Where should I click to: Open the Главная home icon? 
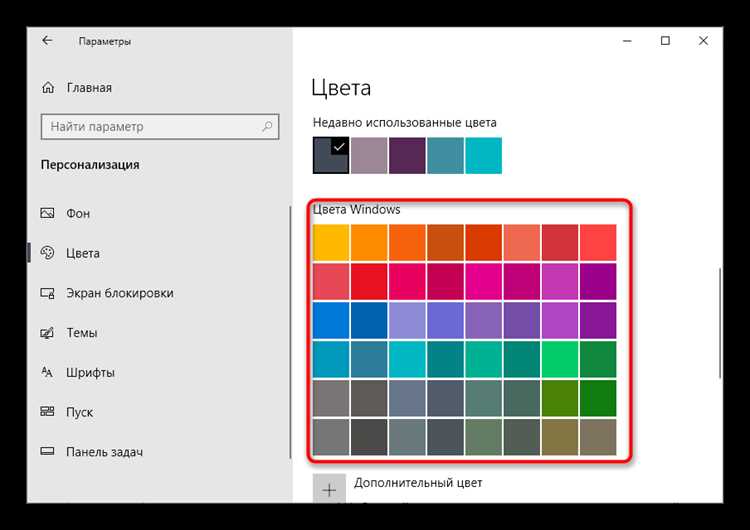48,88
